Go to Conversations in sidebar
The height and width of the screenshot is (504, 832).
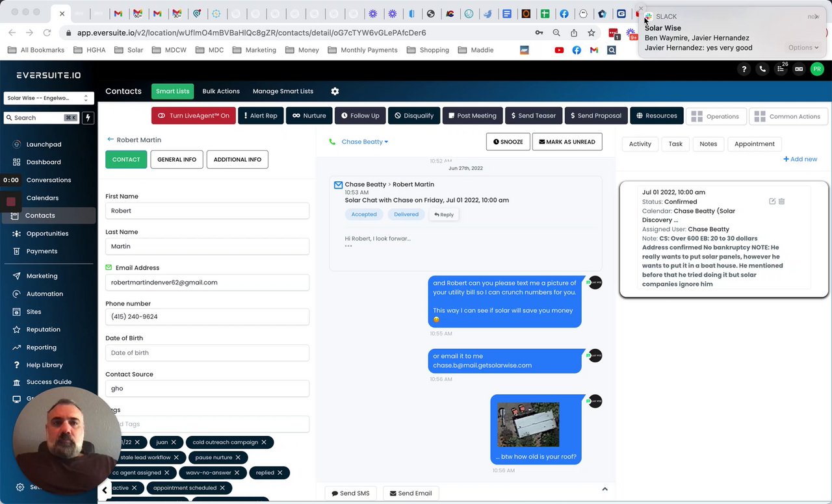[x=49, y=180]
